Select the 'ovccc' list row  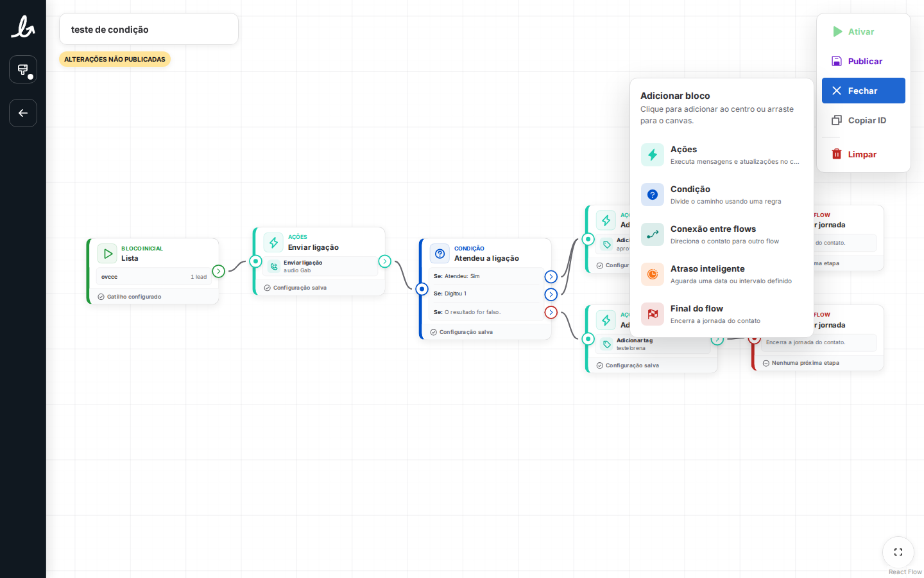pos(154,277)
